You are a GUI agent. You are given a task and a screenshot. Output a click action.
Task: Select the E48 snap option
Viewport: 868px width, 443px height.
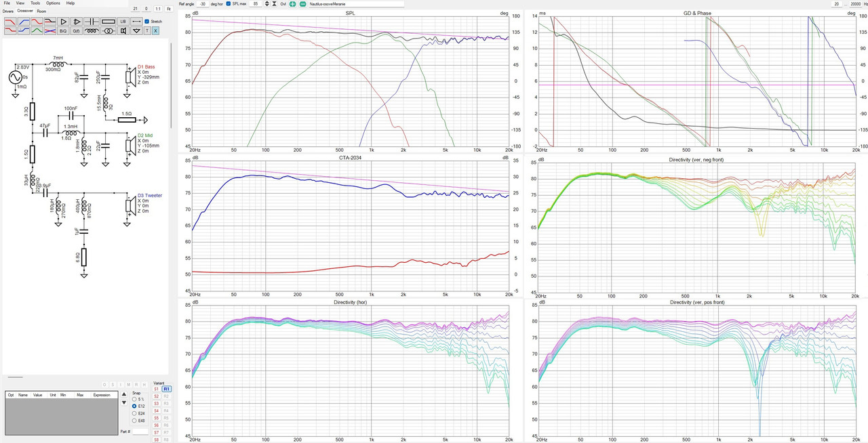coord(134,421)
